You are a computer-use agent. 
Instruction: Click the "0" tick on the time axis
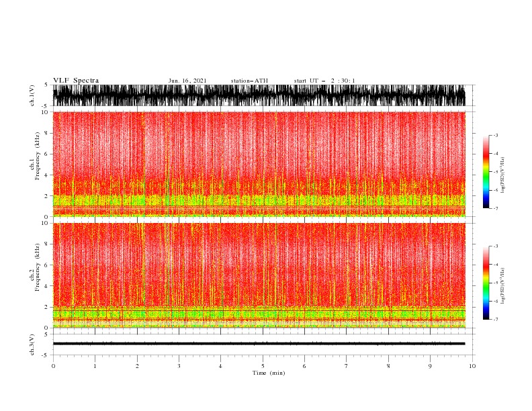(53, 366)
